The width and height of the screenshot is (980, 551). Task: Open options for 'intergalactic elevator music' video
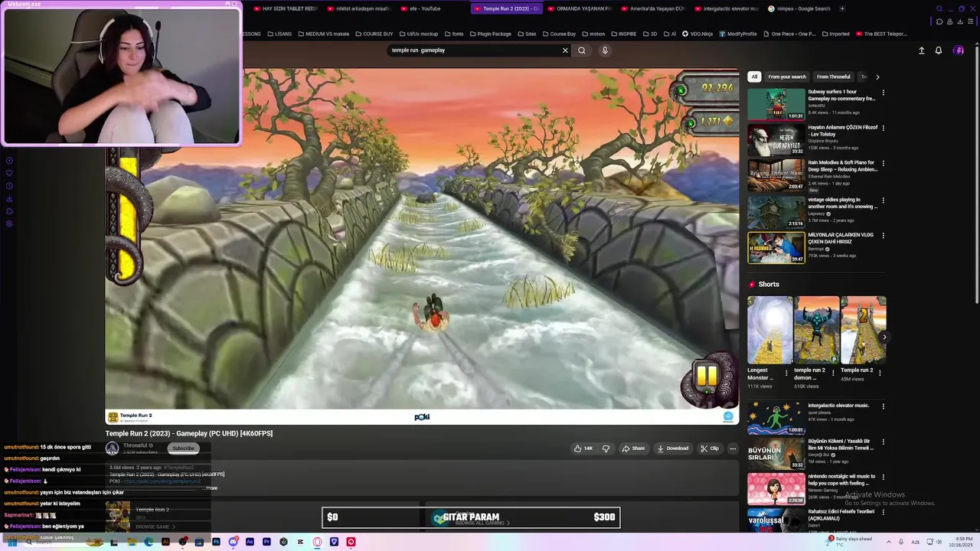pyautogui.click(x=883, y=406)
